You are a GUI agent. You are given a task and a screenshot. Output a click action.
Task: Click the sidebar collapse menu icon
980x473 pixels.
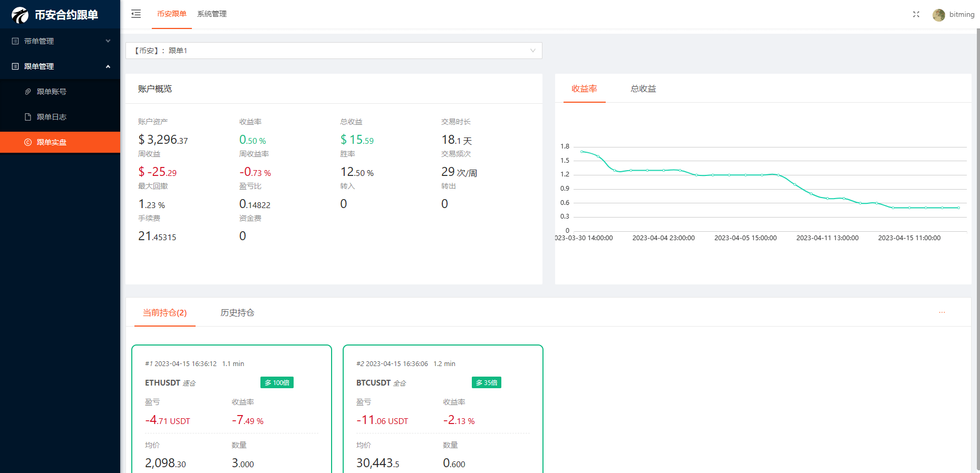pos(136,14)
